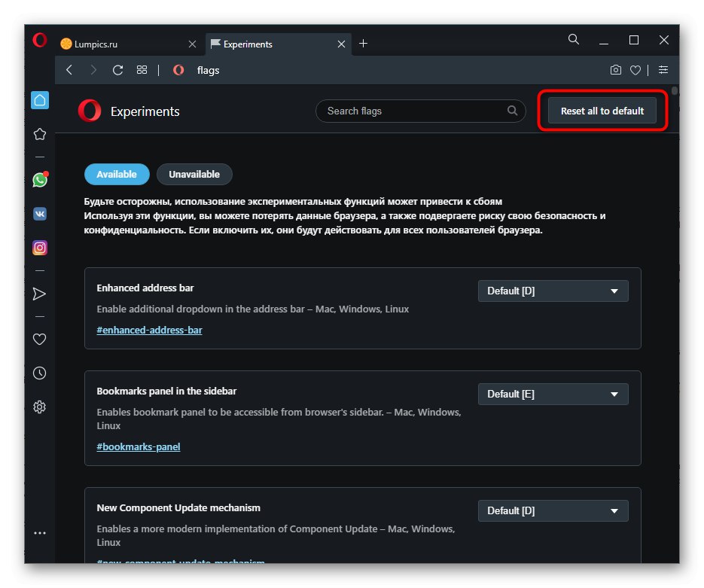Open a new tab with plus button
The image size is (704, 588).
pos(363,44)
